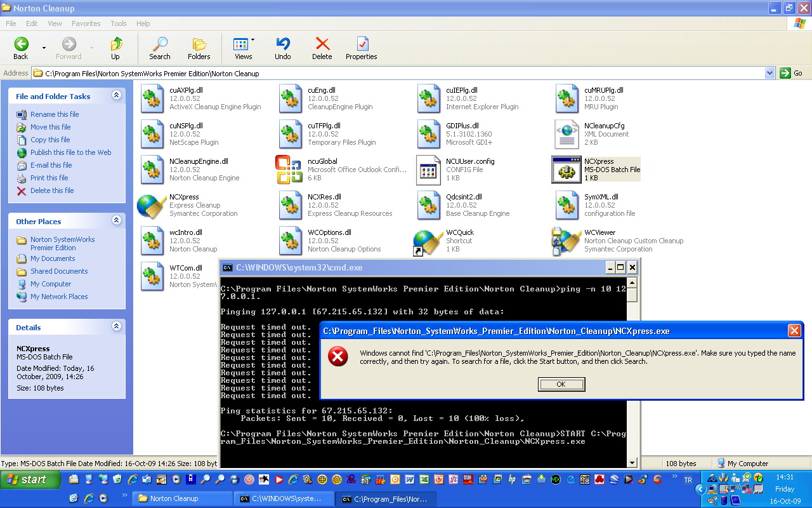812x508 pixels.
Task: Open the View menu
Action: [55, 23]
